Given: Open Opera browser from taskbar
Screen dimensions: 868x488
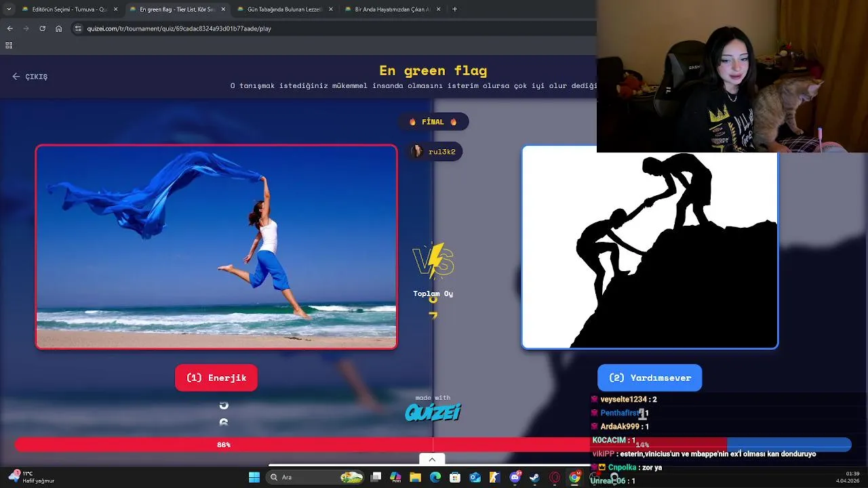Looking at the screenshot, I should point(555,477).
